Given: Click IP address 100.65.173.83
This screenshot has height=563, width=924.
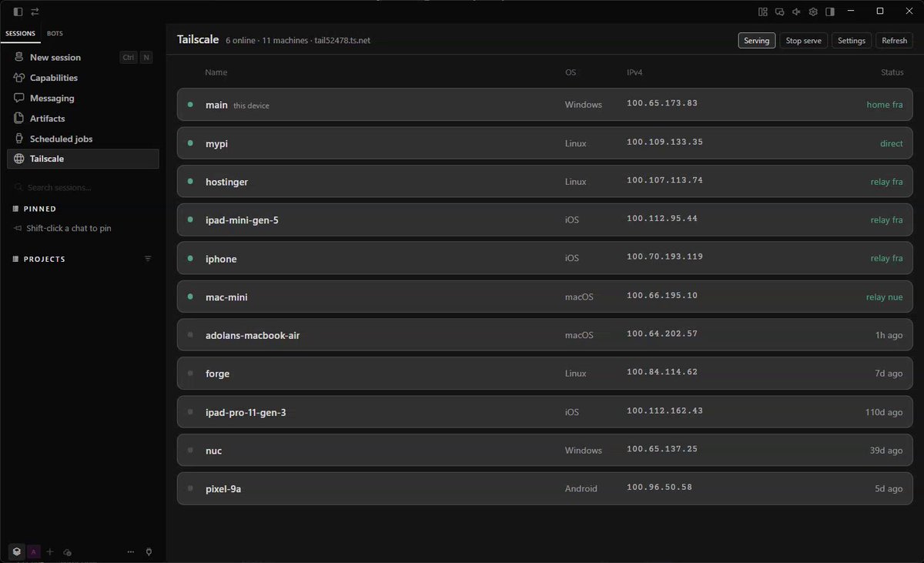Looking at the screenshot, I should coord(662,103).
